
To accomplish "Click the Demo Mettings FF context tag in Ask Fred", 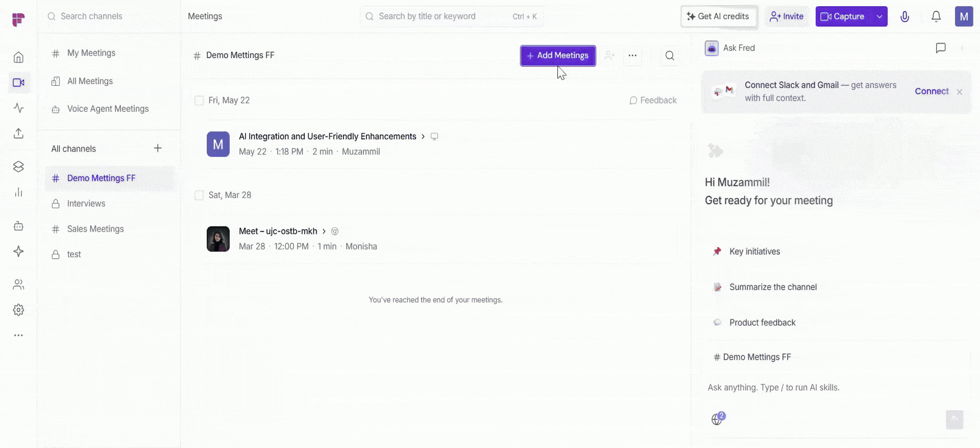I will coord(752,357).
